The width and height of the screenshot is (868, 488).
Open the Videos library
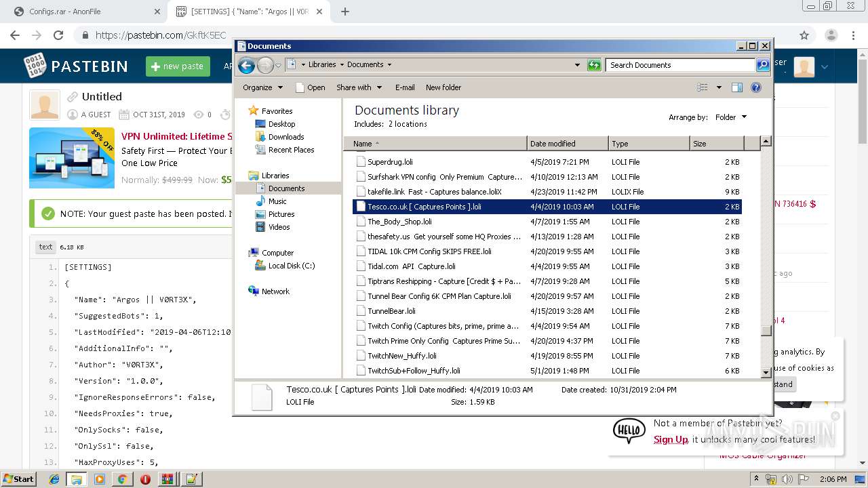(279, 227)
